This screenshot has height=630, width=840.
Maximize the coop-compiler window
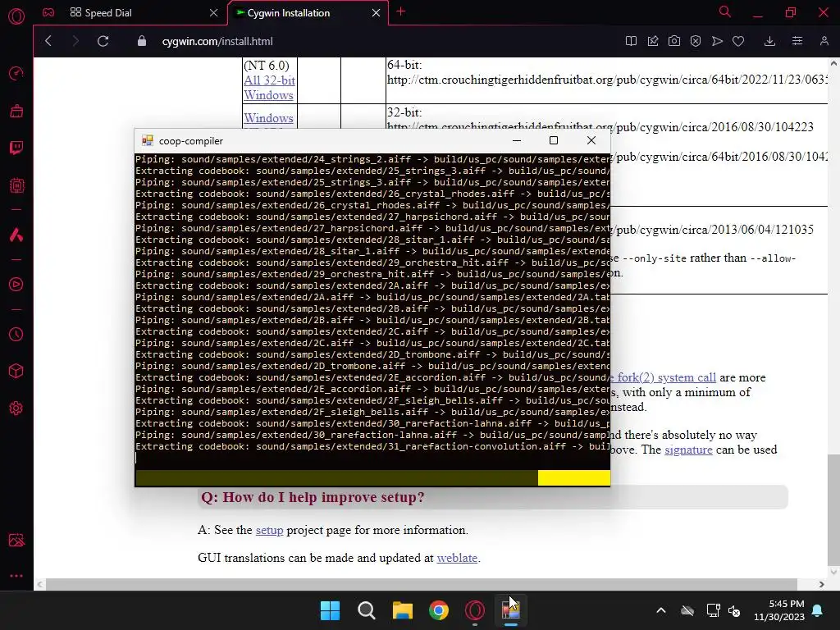click(x=554, y=140)
